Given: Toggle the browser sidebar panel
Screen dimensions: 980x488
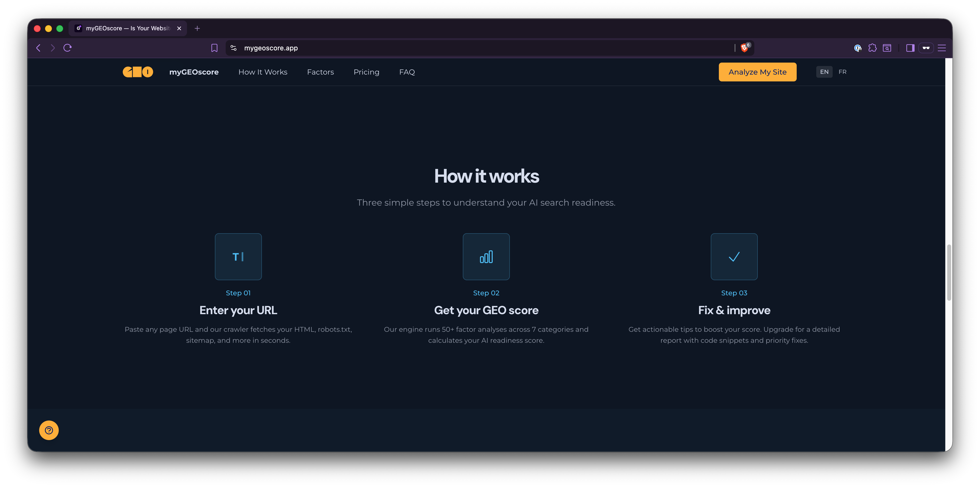Looking at the screenshot, I should click(910, 48).
